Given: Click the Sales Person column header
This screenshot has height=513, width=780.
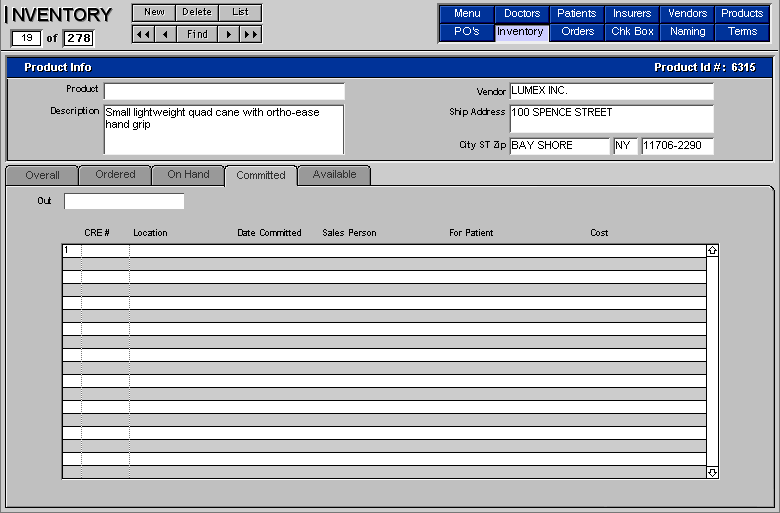Looking at the screenshot, I should point(349,233).
